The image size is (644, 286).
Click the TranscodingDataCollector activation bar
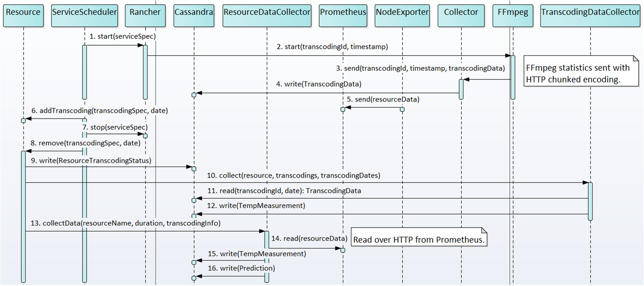(590, 201)
